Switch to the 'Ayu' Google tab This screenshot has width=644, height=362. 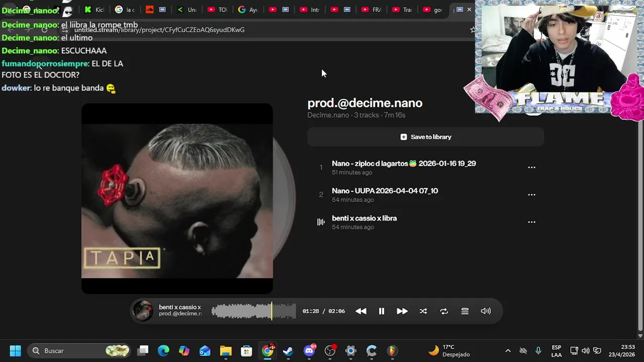[x=248, y=10]
